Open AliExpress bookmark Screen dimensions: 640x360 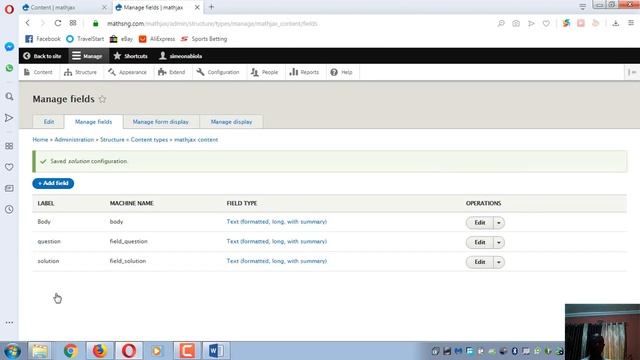(157, 39)
